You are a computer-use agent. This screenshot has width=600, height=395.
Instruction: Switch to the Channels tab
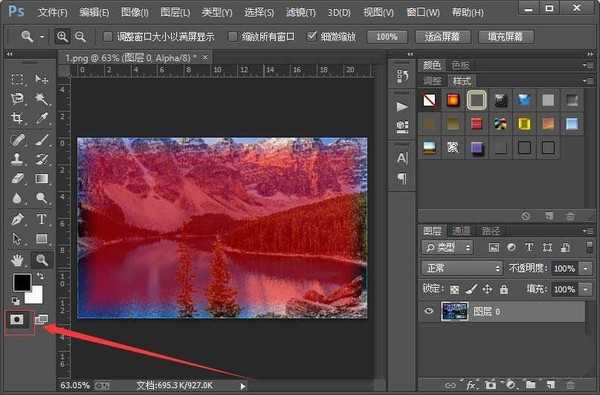coord(461,231)
